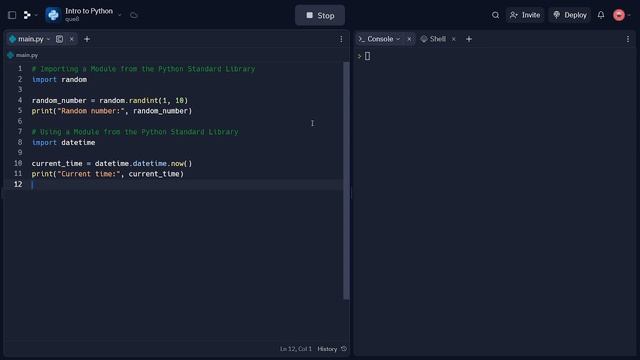Click the Ln 12, Col 1 indicator

[296, 349]
